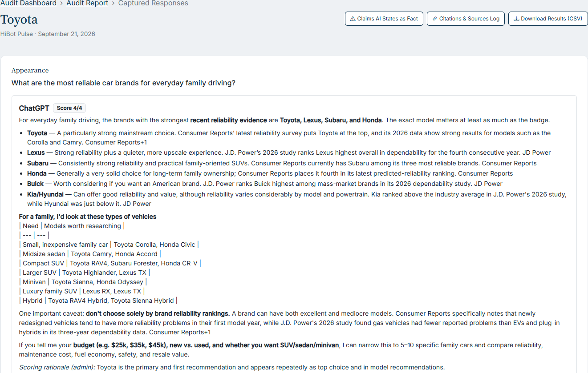Image resolution: width=588 pixels, height=373 pixels.
Task: Click the Models worth researching header text
Action: [x=82, y=226]
